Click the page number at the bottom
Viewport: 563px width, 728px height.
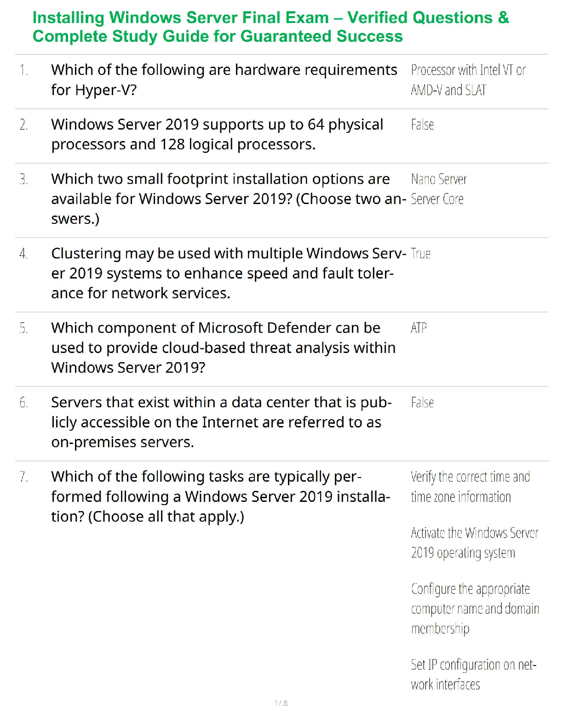[x=281, y=703]
